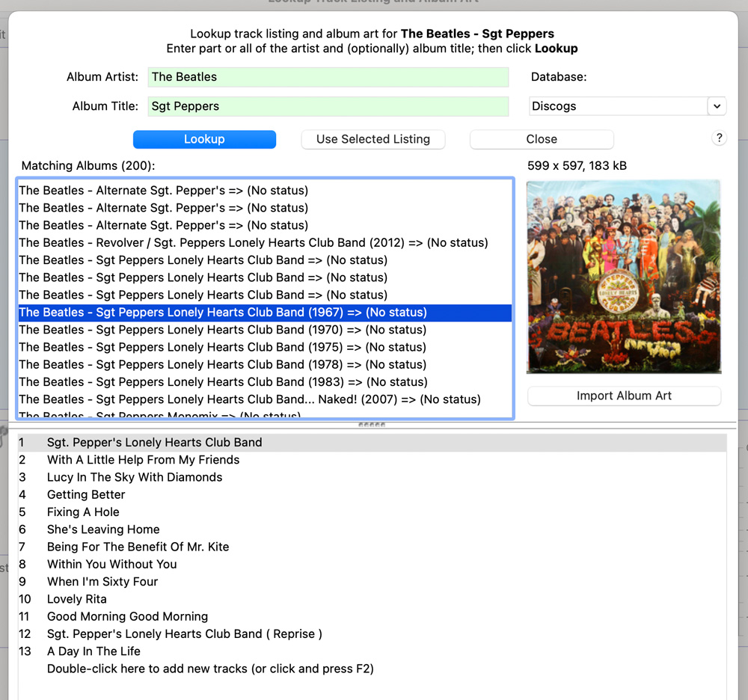
Task: Click the 'Double-click here to add new tracks' row
Action: pos(210,669)
